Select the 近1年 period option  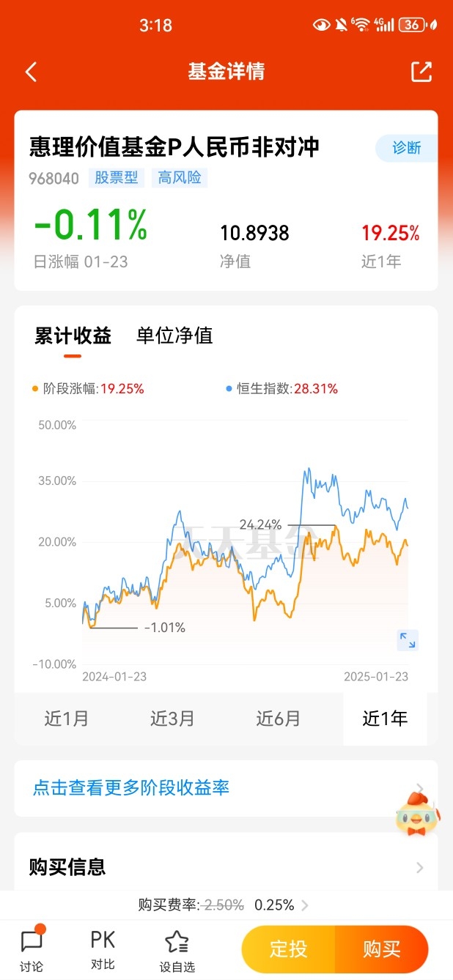click(x=385, y=719)
